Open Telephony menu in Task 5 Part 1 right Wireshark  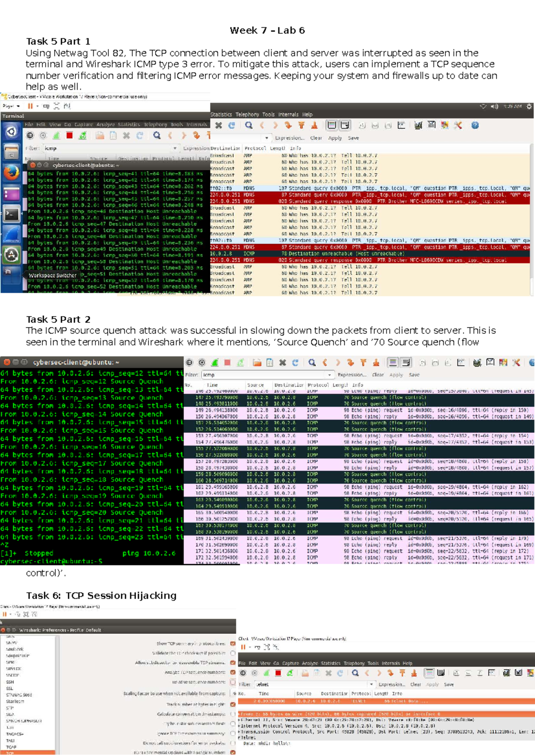(x=247, y=115)
